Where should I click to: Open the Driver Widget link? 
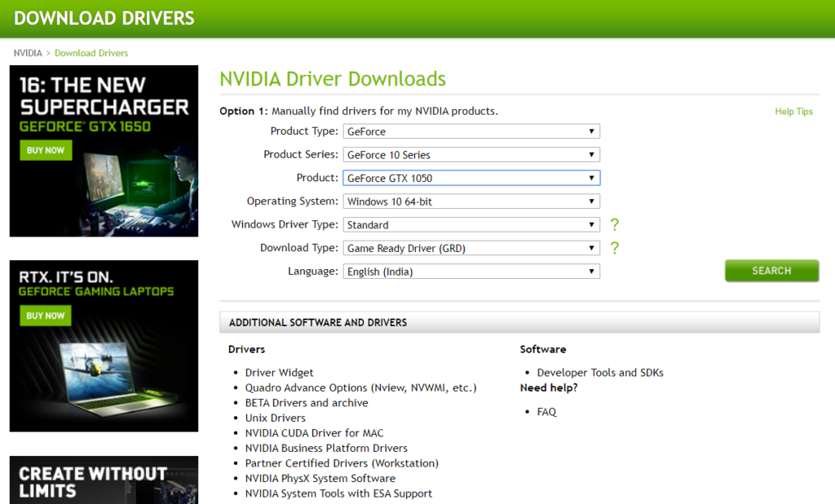point(279,373)
